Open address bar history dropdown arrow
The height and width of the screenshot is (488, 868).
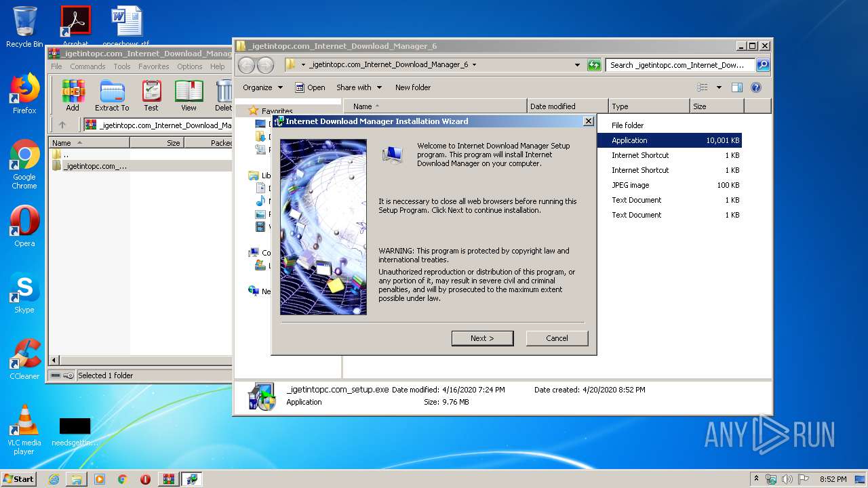pyautogui.click(x=577, y=65)
